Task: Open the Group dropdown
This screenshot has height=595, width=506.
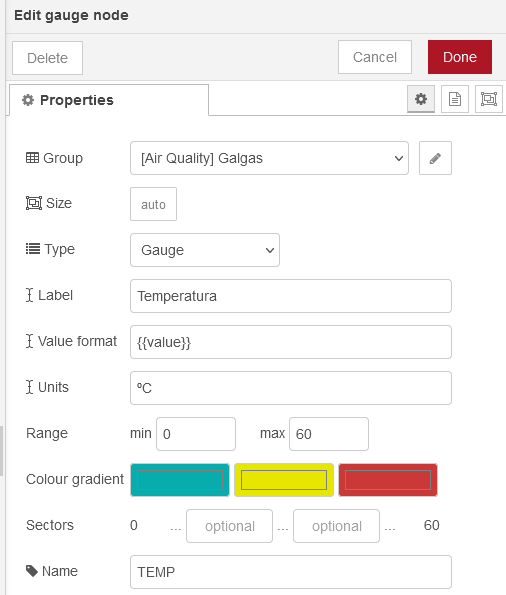Action: pyautogui.click(x=270, y=158)
